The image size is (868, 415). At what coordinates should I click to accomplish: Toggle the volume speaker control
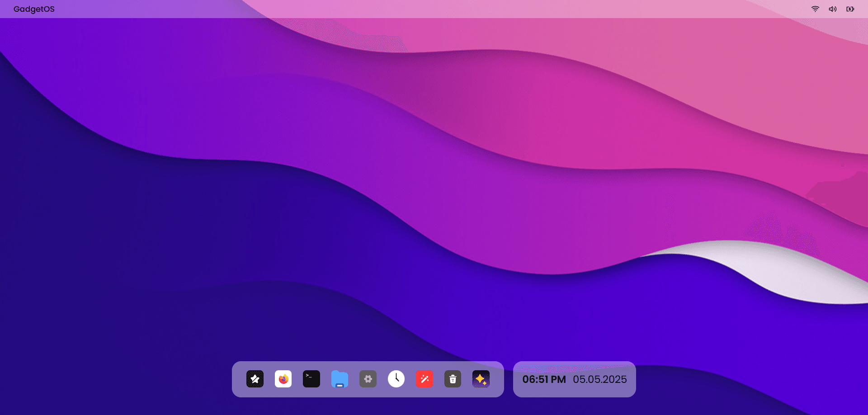pyautogui.click(x=833, y=9)
